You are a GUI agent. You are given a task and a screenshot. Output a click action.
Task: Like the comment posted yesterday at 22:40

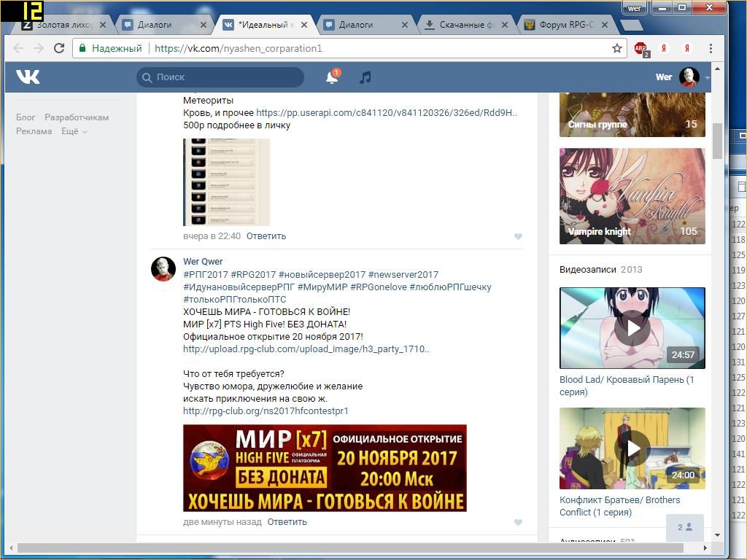(x=519, y=236)
